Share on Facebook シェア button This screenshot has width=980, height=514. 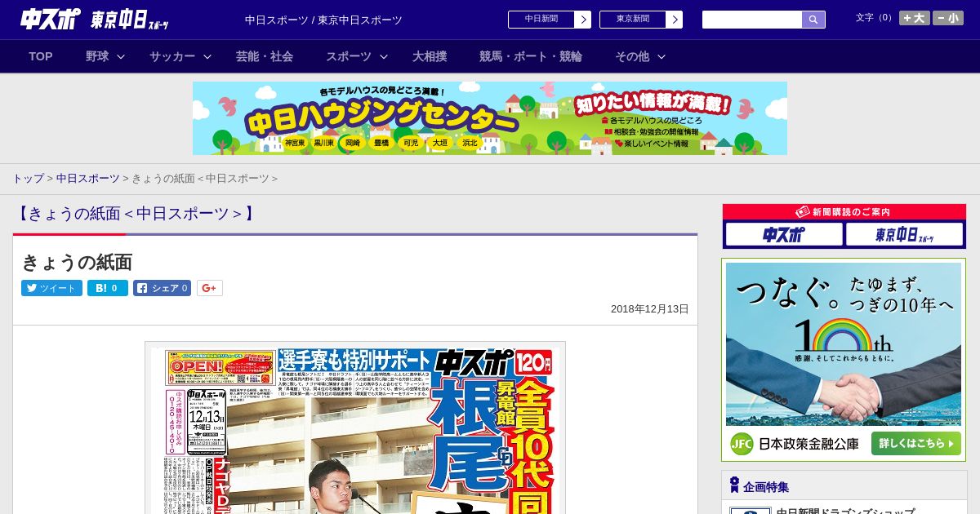pos(162,288)
